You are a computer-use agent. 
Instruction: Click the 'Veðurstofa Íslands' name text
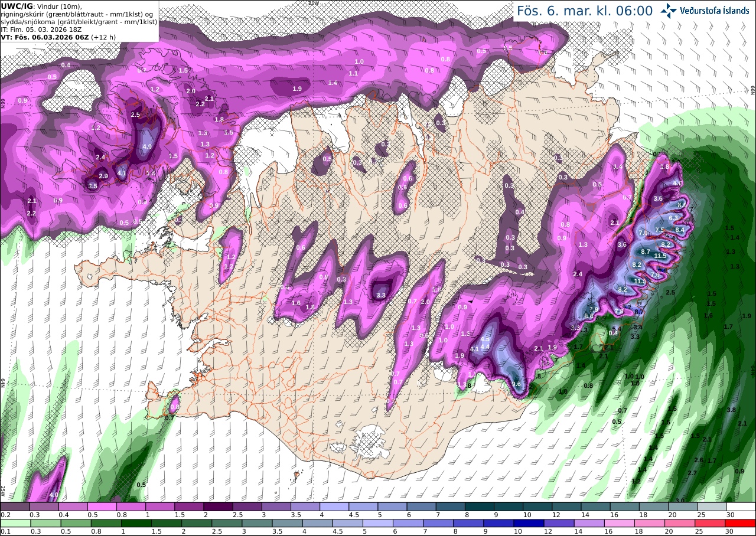[x=714, y=10]
